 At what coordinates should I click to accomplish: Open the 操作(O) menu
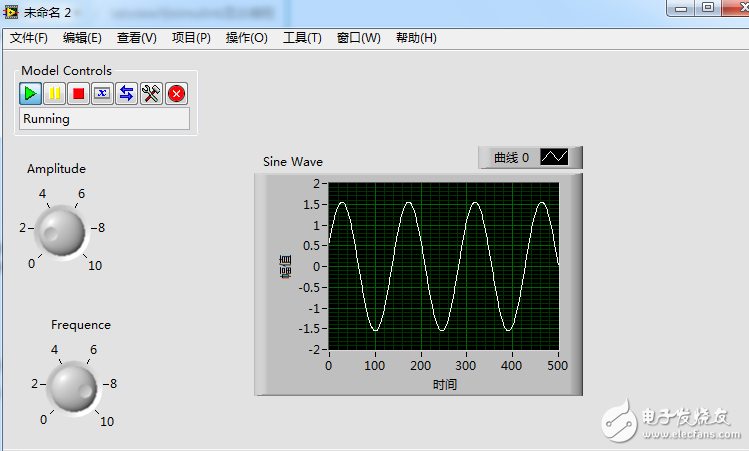coord(246,38)
